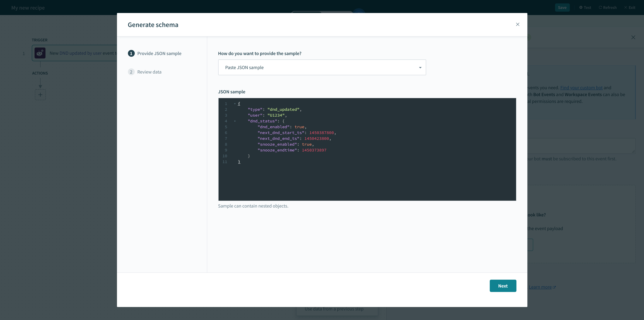Close the Generate schema dialog
This screenshot has width=644, height=320.
click(x=517, y=24)
